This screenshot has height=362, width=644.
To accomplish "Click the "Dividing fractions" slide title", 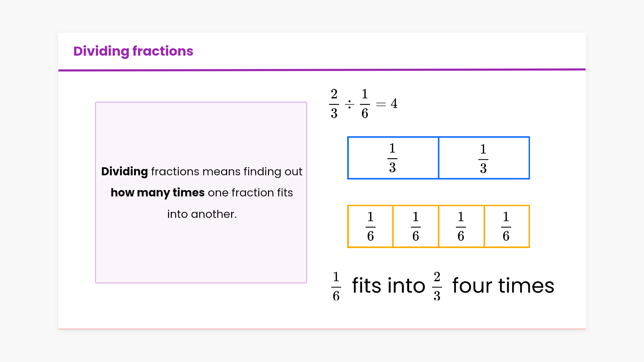I will click(x=133, y=51).
